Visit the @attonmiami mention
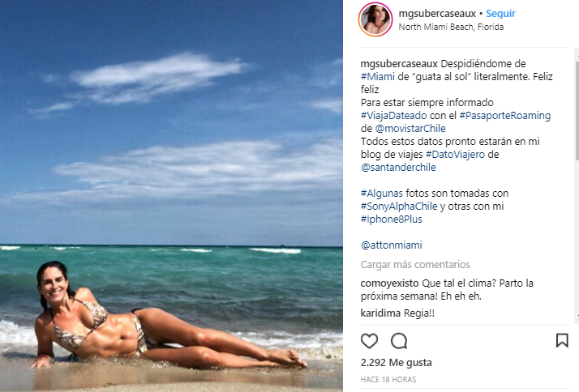This screenshot has height=392, width=579. pyautogui.click(x=391, y=245)
